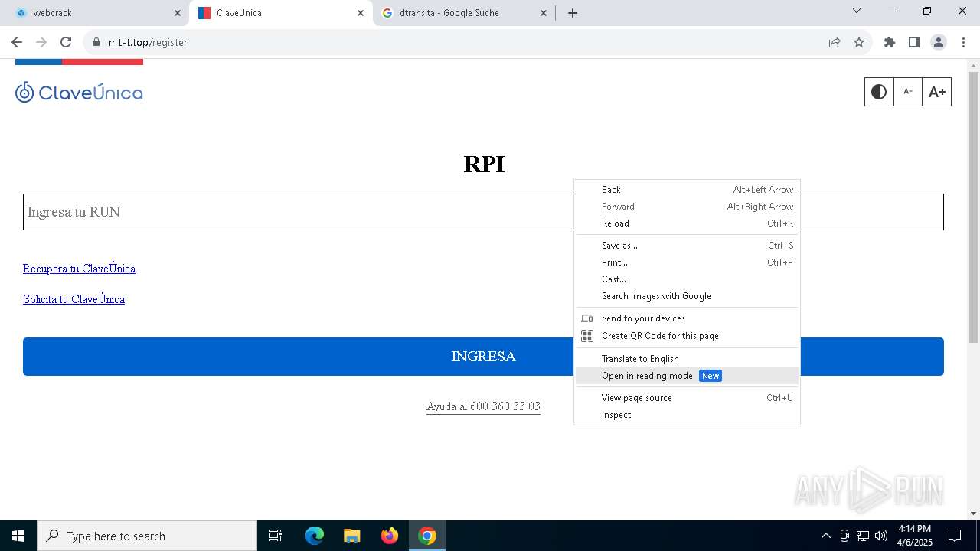Open the tab search dropdown arrow

click(857, 11)
